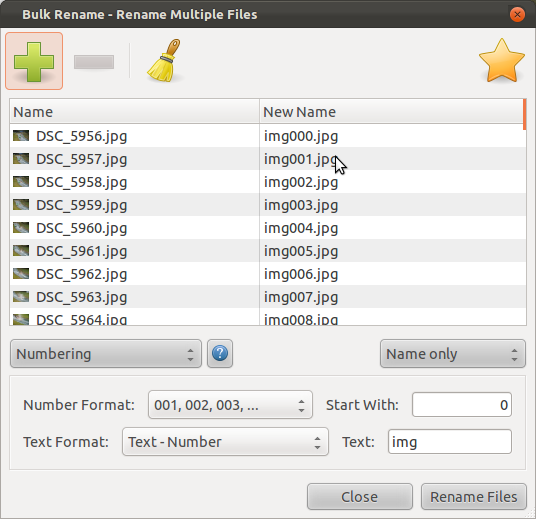Click the gold star about icon
This screenshot has width=536, height=519.
coord(501,61)
